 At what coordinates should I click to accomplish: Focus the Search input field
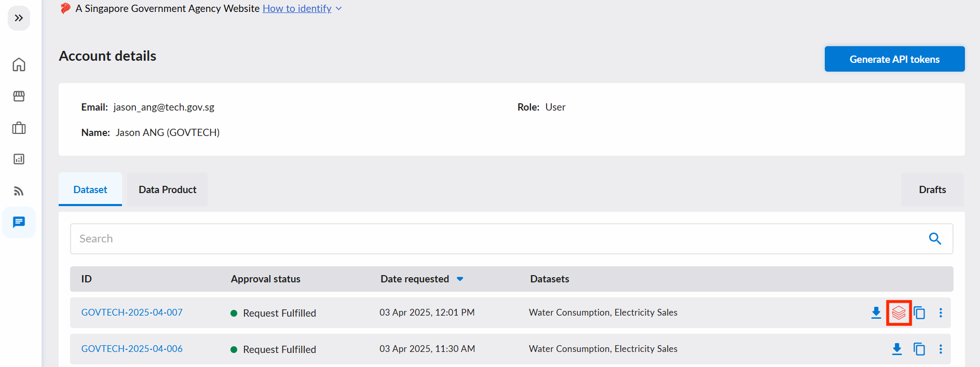(x=512, y=239)
